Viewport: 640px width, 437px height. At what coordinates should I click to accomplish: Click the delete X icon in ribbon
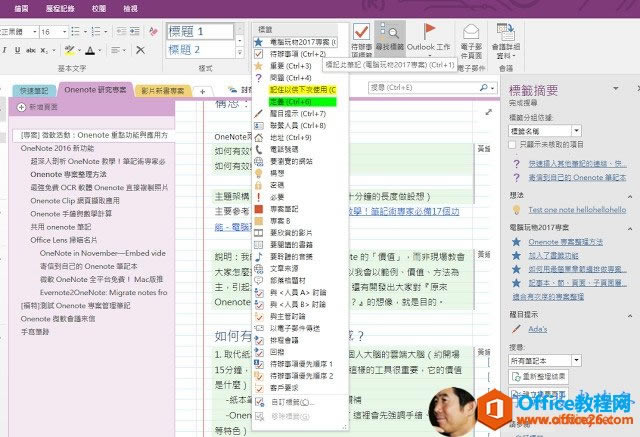140,50
